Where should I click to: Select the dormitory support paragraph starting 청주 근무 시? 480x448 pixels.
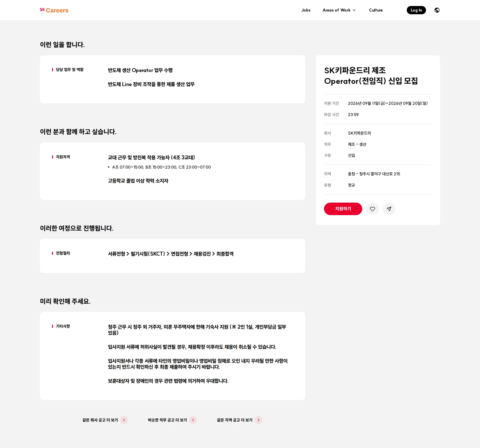coord(197,330)
